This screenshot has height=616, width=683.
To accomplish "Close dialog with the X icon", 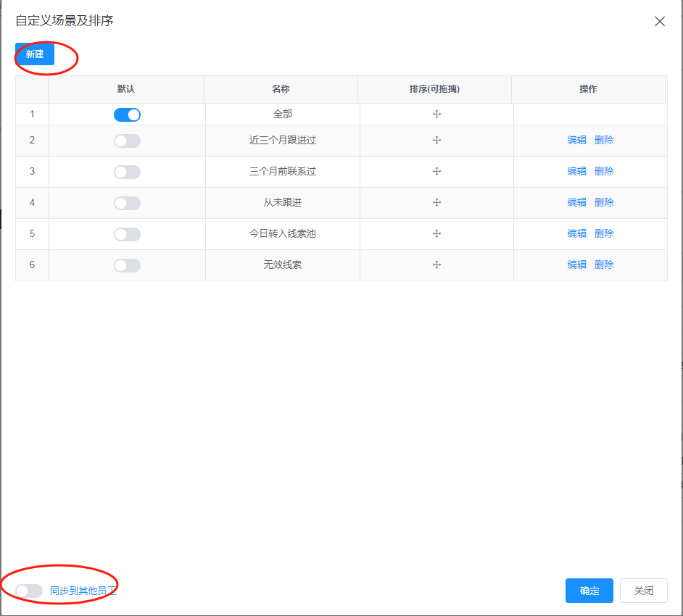I will pos(659,21).
